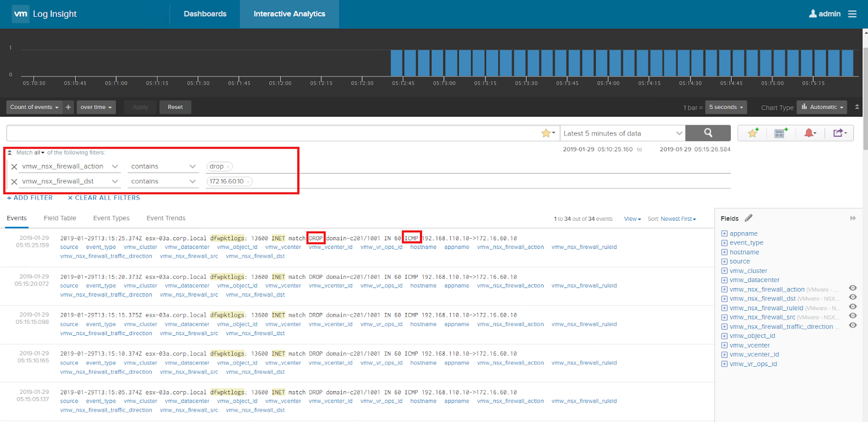Toggle visibility of vmw_nsx_firewall_action field
This screenshot has height=422, width=868.
pos(853,288)
